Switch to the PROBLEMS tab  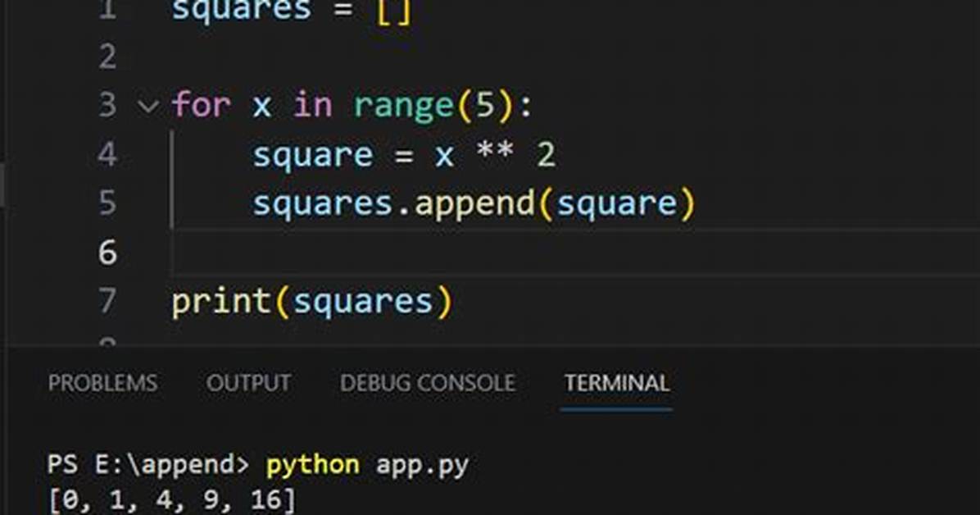102,383
